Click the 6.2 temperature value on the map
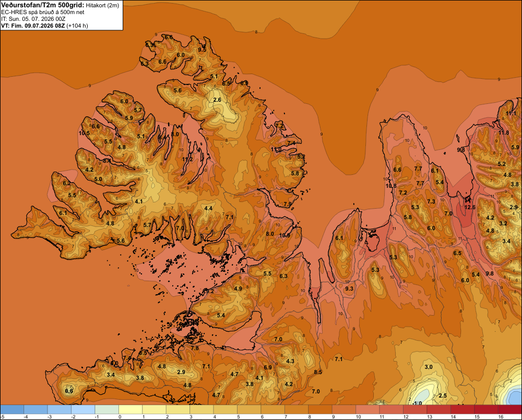The width and height of the screenshot is (522, 420). [67, 183]
